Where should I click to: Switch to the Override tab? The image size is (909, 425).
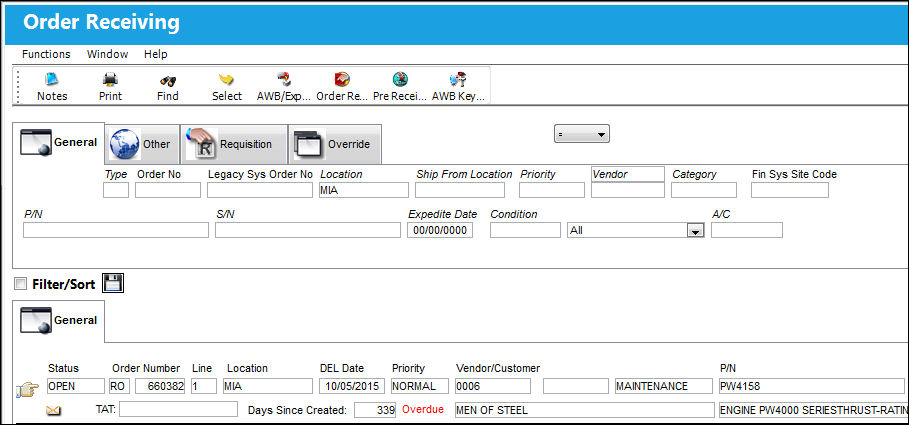click(335, 144)
